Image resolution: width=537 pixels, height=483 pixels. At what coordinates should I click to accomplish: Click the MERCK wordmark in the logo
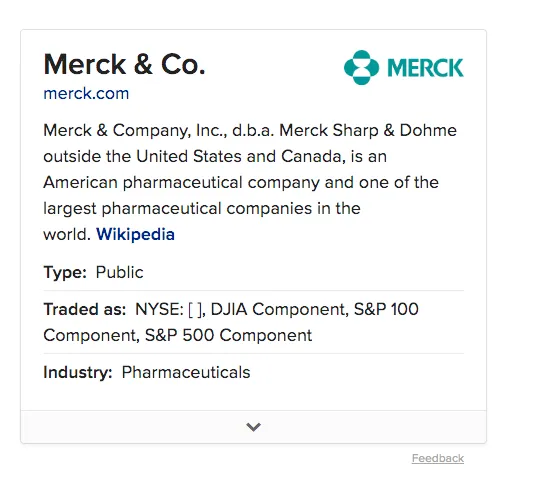pyautogui.click(x=425, y=68)
